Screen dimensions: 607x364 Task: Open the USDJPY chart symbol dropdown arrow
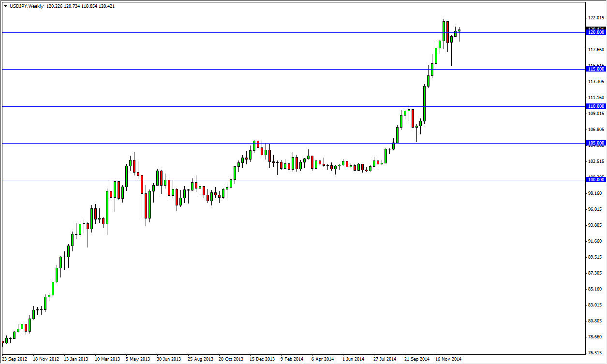6,7
